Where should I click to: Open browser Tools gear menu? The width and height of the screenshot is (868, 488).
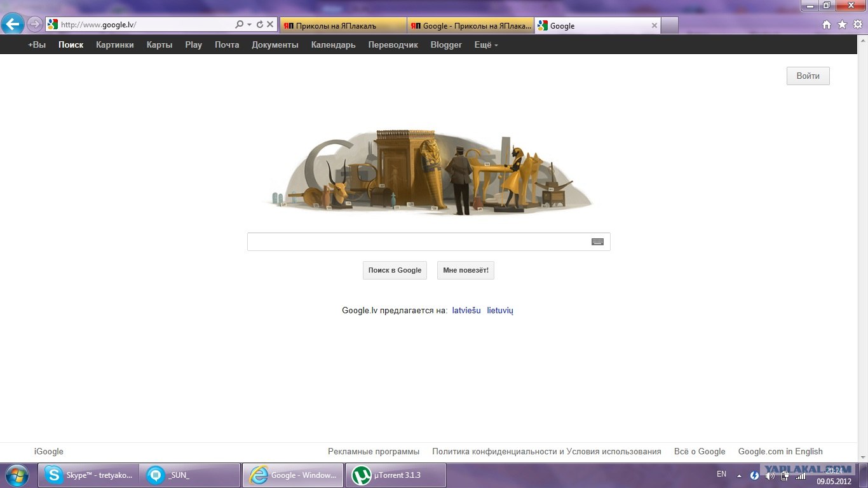pyautogui.click(x=858, y=25)
